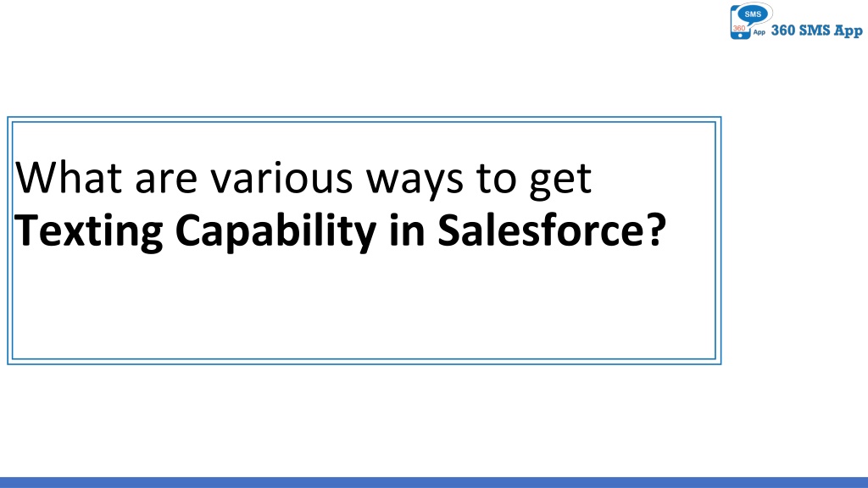This screenshot has height=488, width=868.
Task: Click the word What in the heading
Action: click(69, 178)
